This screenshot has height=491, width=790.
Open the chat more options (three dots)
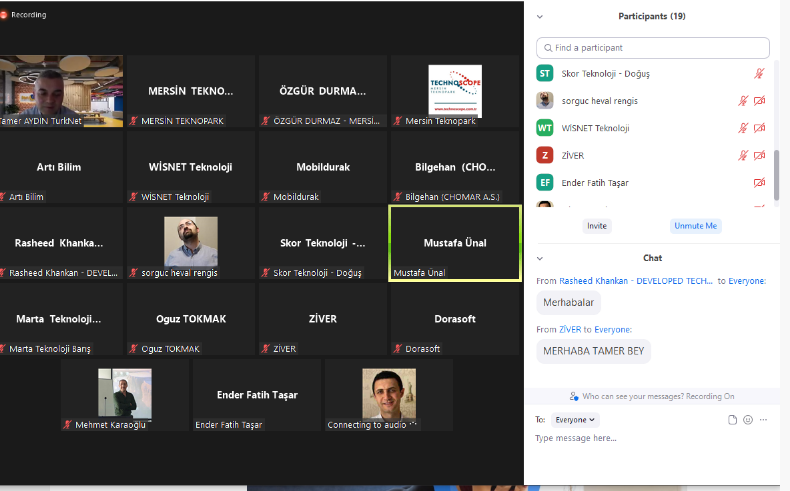pyautogui.click(x=764, y=419)
